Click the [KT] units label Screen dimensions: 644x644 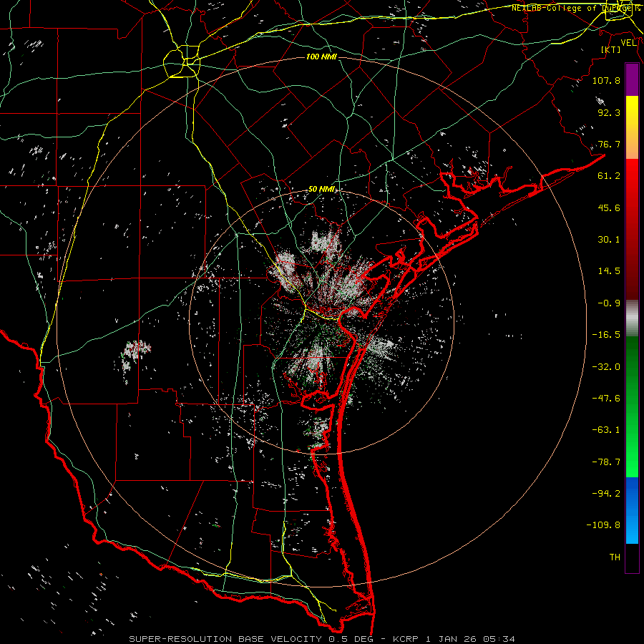(611, 49)
